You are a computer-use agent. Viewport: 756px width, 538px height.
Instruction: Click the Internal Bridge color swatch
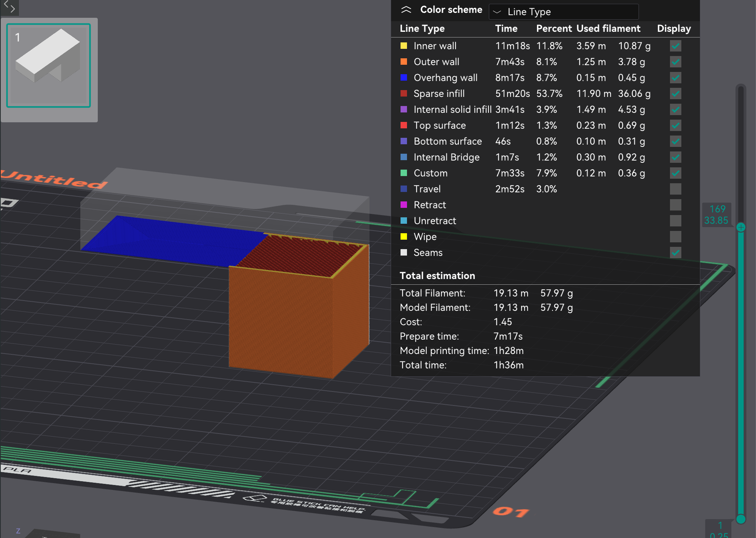[x=404, y=157]
